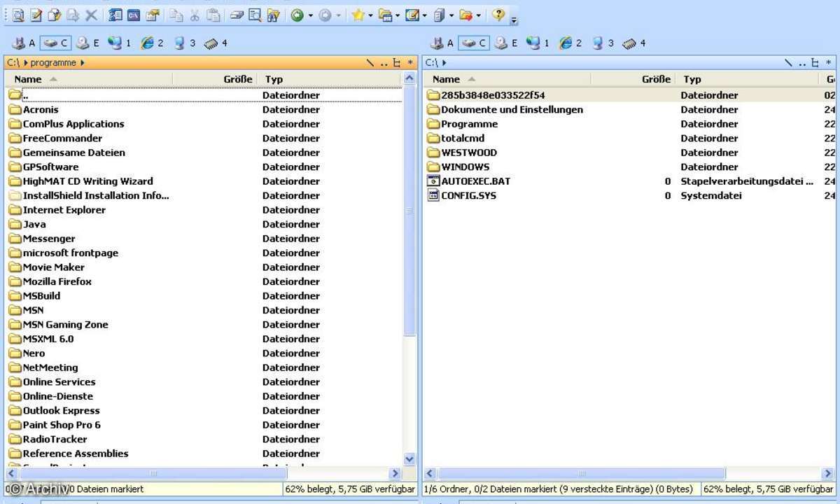Switch right pane to drive A
The width and height of the screenshot is (840, 504).
442,43
